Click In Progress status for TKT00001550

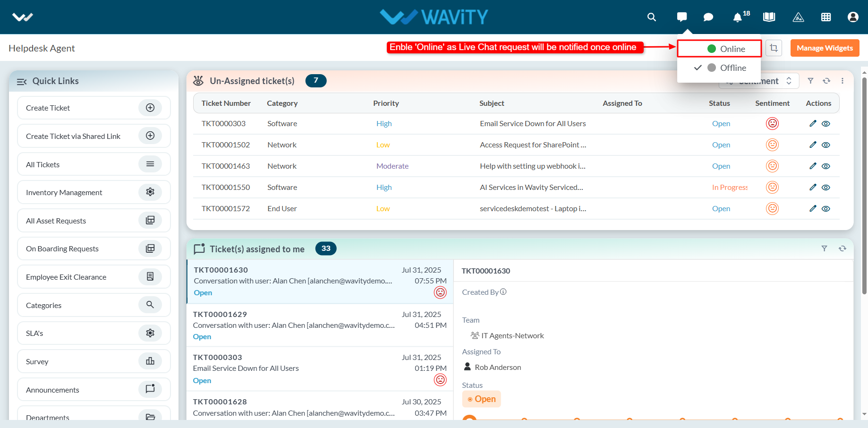point(730,188)
